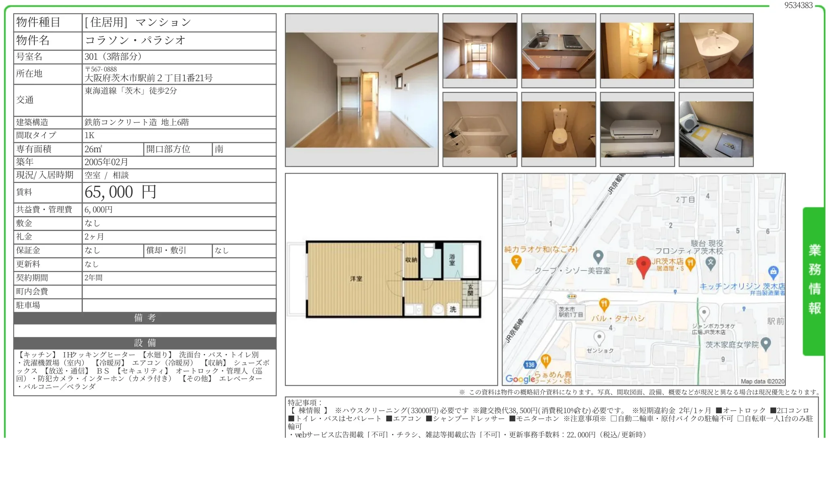Viewport: 831px width, 504px height.
Task: Click the 償却・敷引 label
Action: (166, 250)
